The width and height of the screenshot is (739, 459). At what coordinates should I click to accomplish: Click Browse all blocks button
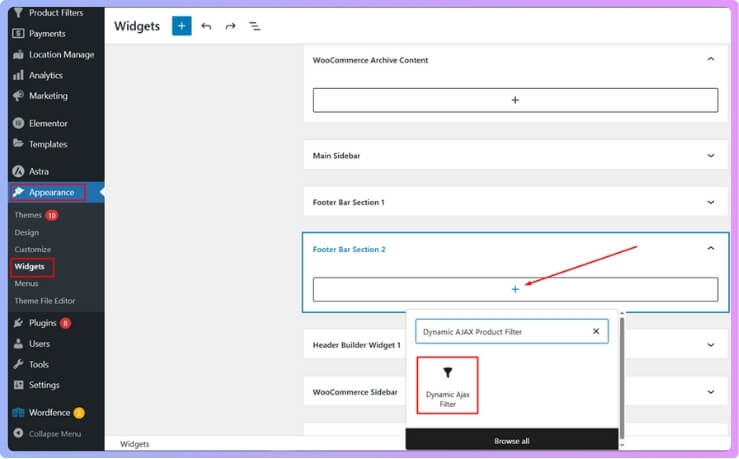coord(512,441)
